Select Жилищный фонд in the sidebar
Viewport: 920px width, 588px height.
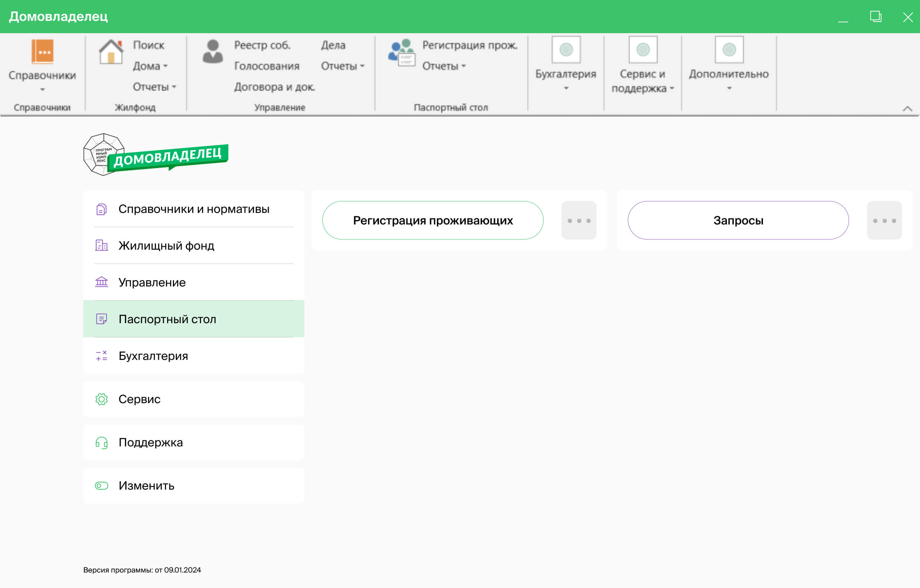[166, 246]
